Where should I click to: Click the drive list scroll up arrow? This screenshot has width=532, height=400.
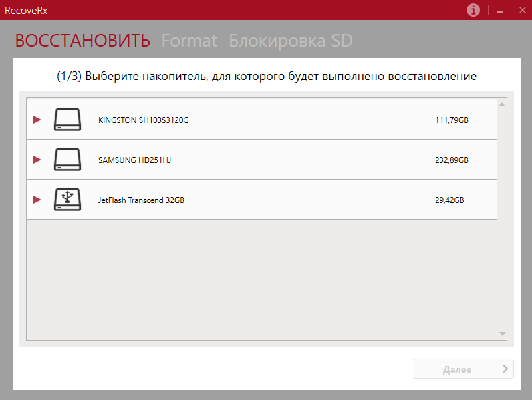[502, 104]
